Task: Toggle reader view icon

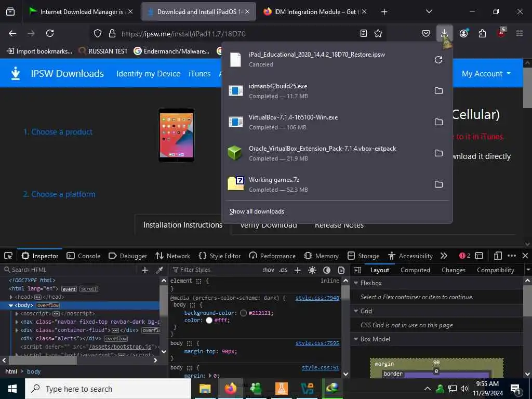Action: coord(363,33)
